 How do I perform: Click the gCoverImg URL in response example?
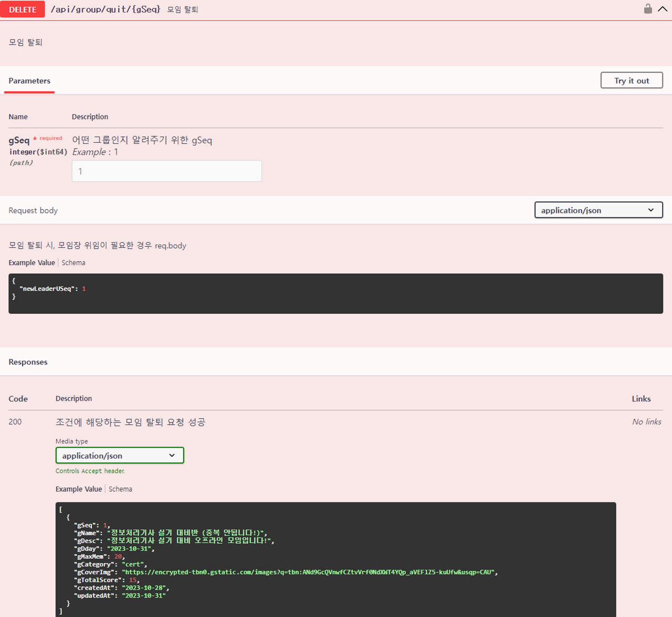click(x=310, y=572)
